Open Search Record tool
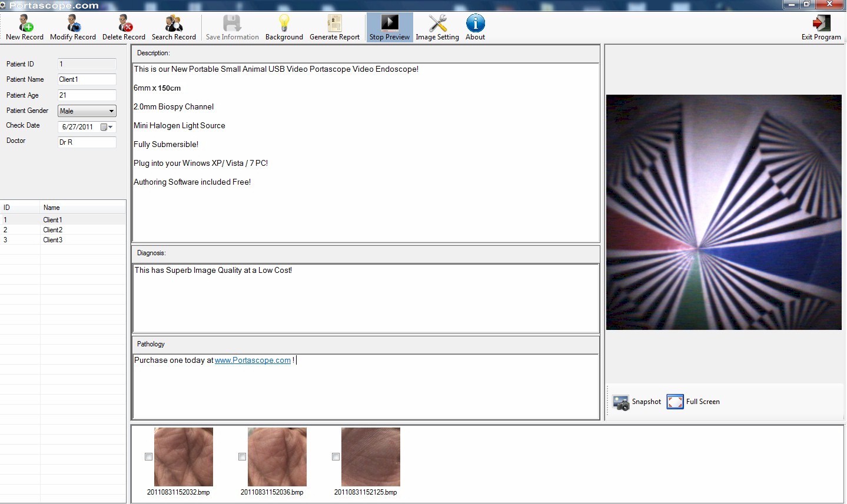Image resolution: width=847 pixels, height=504 pixels. point(174,28)
